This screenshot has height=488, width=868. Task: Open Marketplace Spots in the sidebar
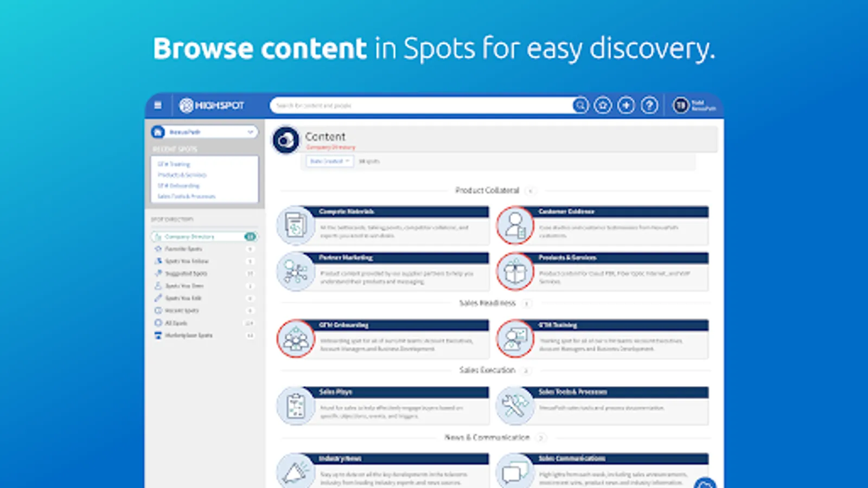point(204,336)
